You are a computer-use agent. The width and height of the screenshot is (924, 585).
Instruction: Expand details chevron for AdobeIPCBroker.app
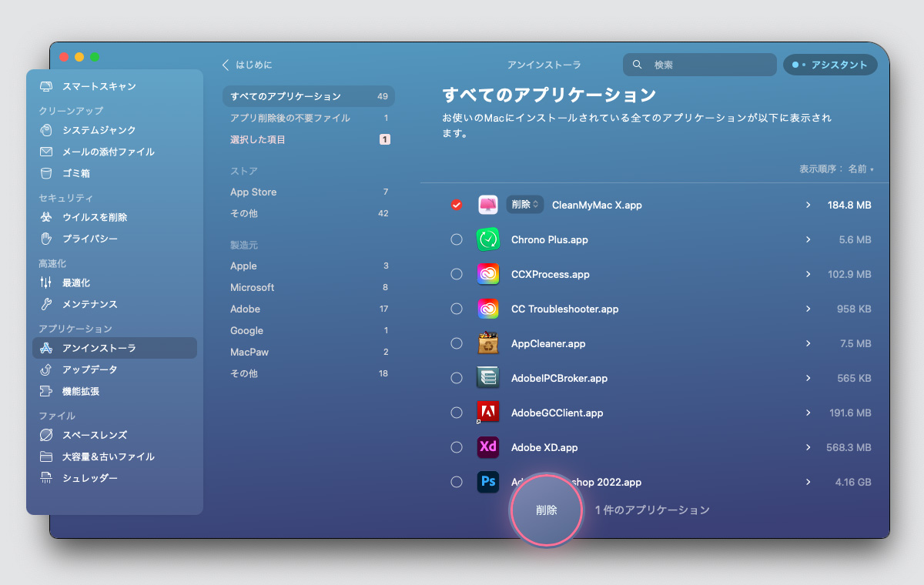[808, 378]
